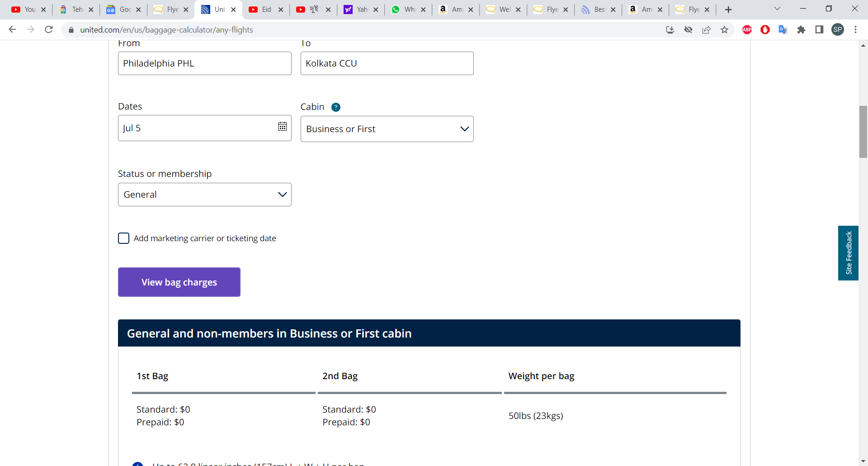Screen dimensions: 868x466
Task: Click the From field containing Philadelphia PHL
Action: tap(204, 63)
